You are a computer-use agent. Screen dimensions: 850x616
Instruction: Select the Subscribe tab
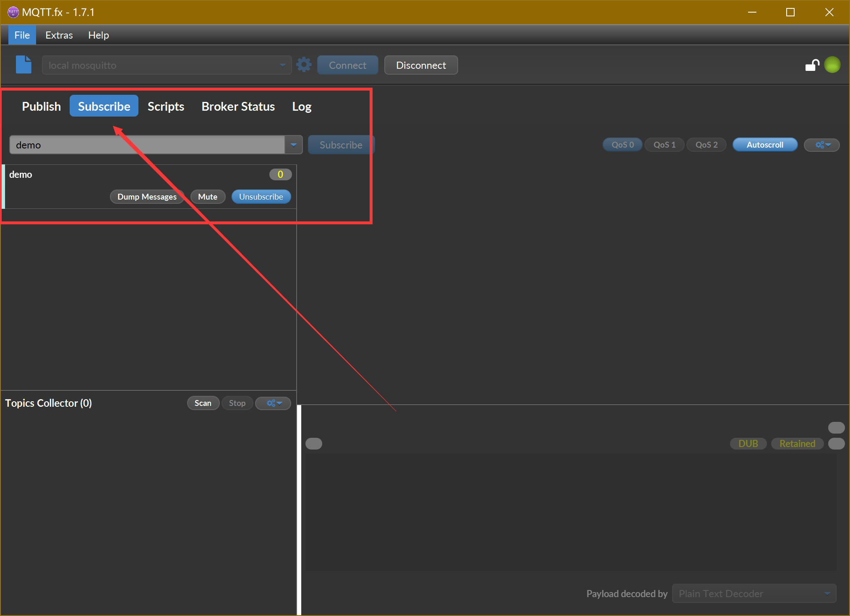click(x=104, y=106)
